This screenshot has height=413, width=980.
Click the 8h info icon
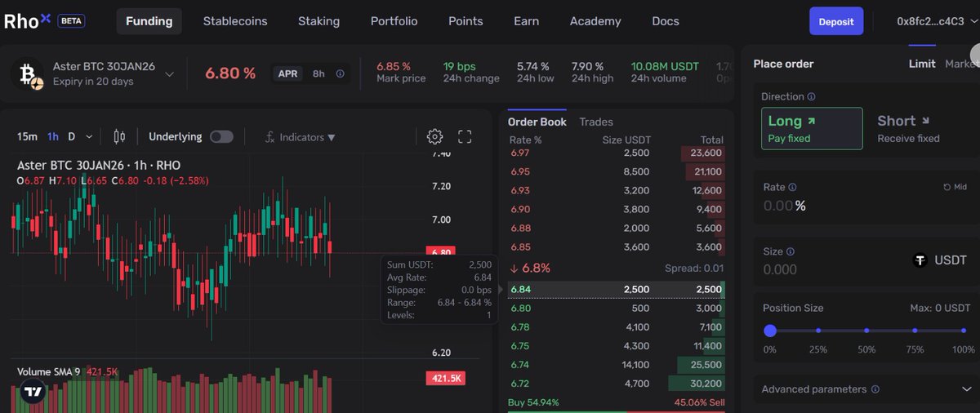click(x=340, y=73)
